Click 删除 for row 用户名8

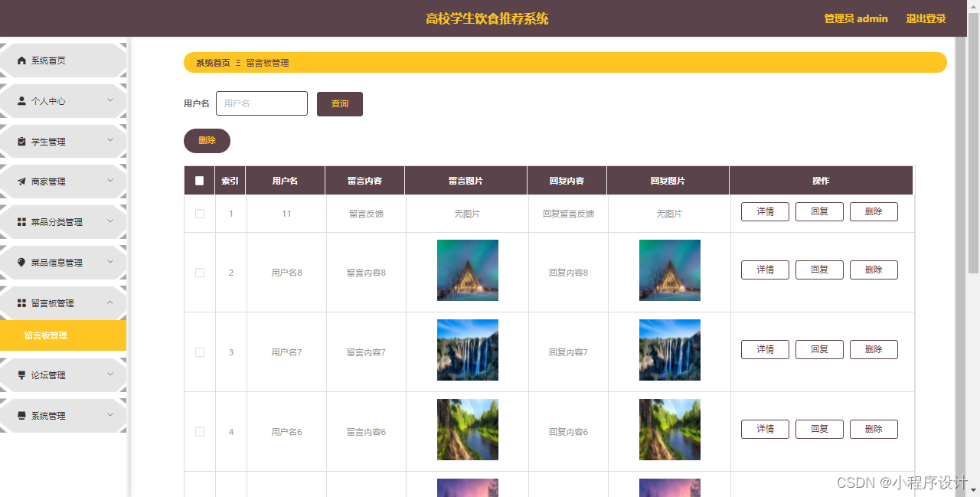874,270
